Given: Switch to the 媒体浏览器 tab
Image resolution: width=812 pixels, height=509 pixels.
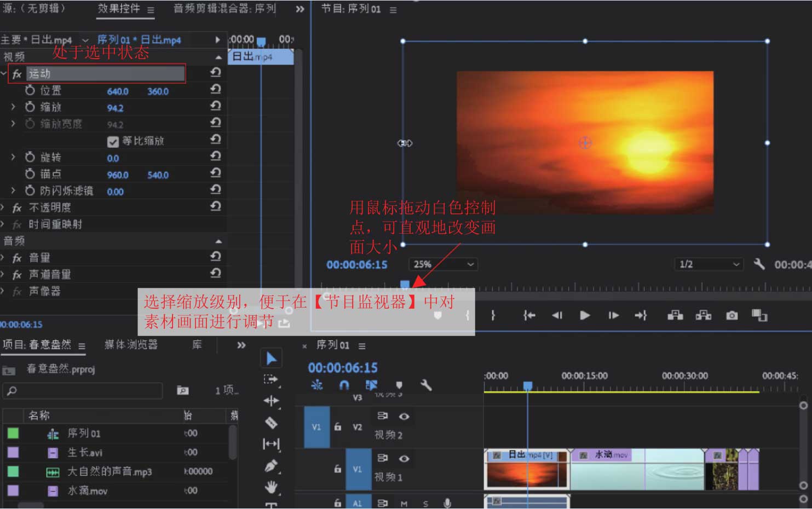Looking at the screenshot, I should (x=131, y=344).
